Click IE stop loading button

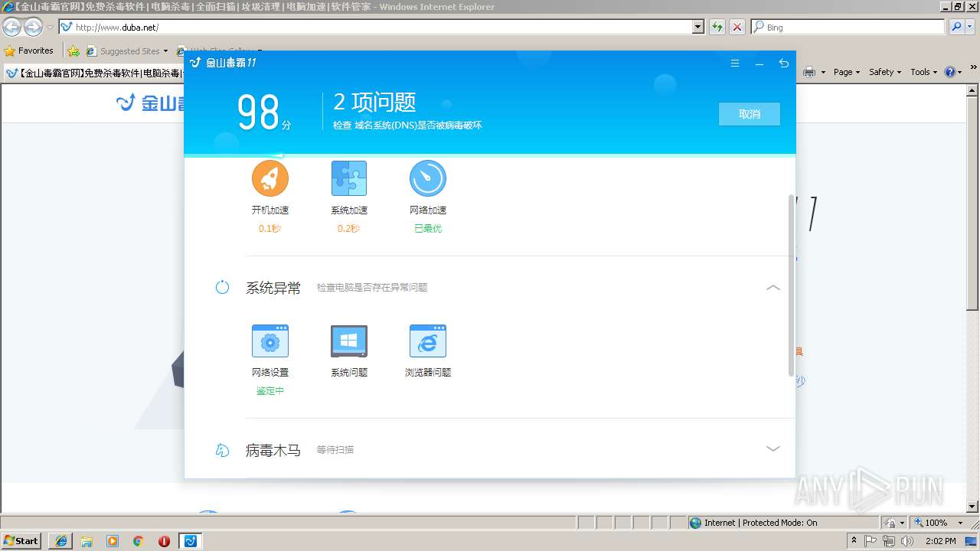[737, 27]
